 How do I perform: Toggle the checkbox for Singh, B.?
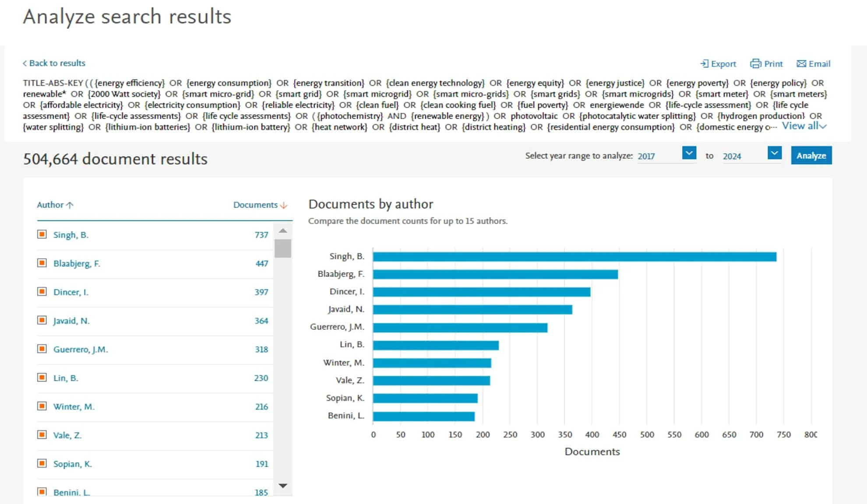point(42,234)
